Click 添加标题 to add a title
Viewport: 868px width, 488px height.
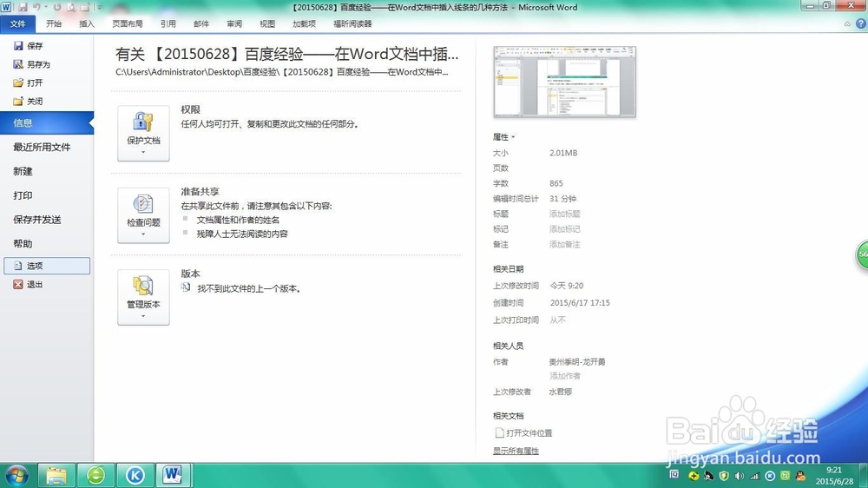click(565, 214)
